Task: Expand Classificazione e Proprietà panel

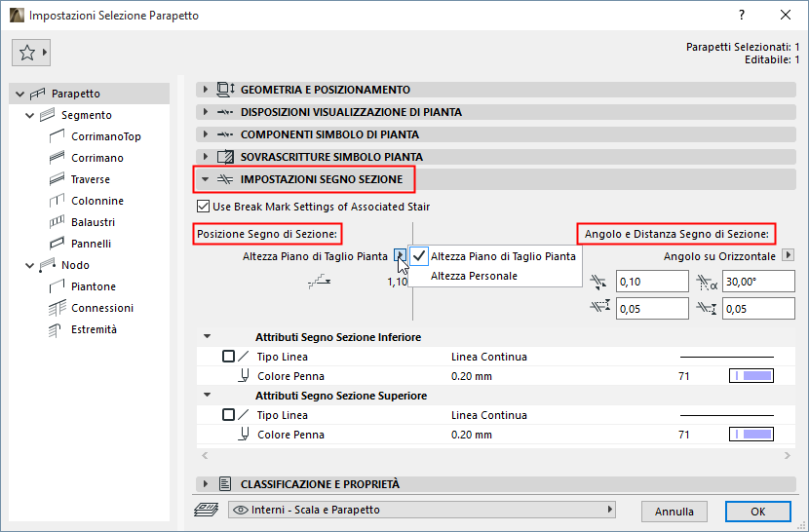Action: [206, 484]
